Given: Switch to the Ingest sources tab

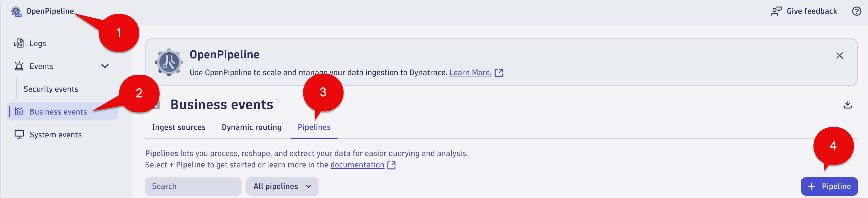Looking at the screenshot, I should [179, 128].
